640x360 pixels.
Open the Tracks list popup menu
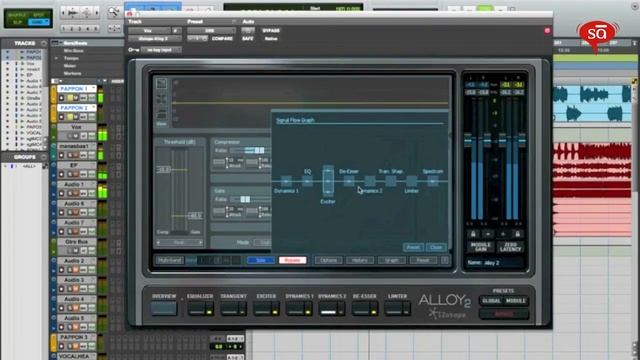tap(44, 43)
